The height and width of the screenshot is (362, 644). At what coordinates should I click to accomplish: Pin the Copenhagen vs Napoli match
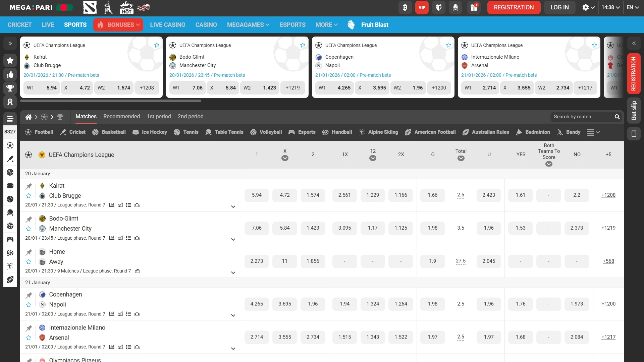pyautogui.click(x=29, y=295)
